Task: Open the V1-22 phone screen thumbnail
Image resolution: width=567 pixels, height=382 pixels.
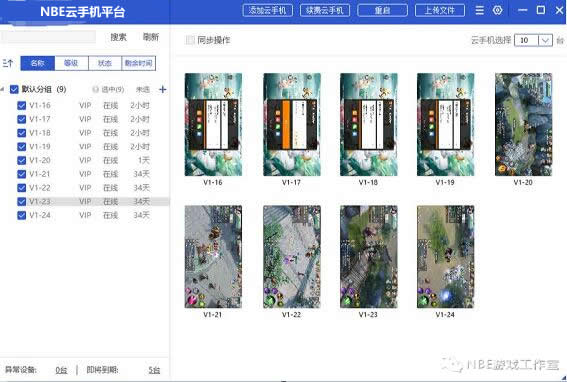Action: [x=292, y=257]
